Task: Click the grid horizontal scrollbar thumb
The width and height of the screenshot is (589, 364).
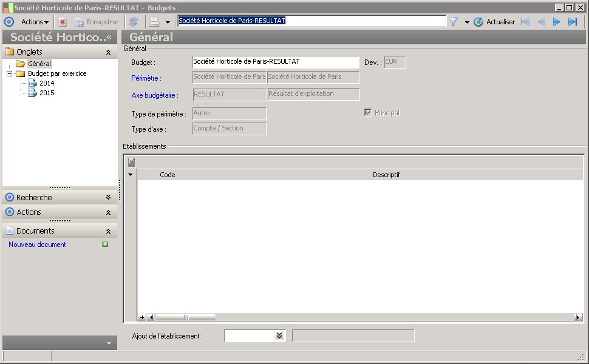Action: [186, 317]
